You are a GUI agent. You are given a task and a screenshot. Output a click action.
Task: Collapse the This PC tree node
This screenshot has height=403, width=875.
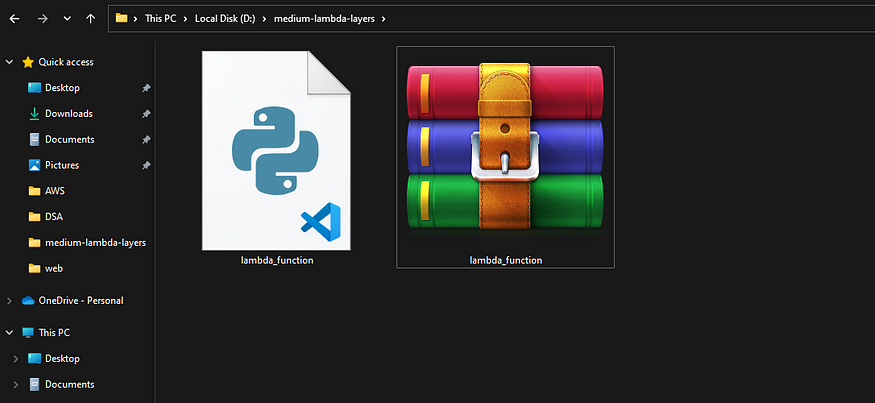point(9,333)
